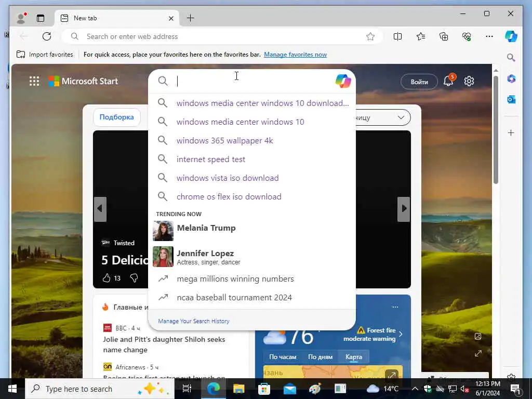Click the page vertical scrollbar
Image resolution: width=532 pixels, height=399 pixels.
(496, 129)
